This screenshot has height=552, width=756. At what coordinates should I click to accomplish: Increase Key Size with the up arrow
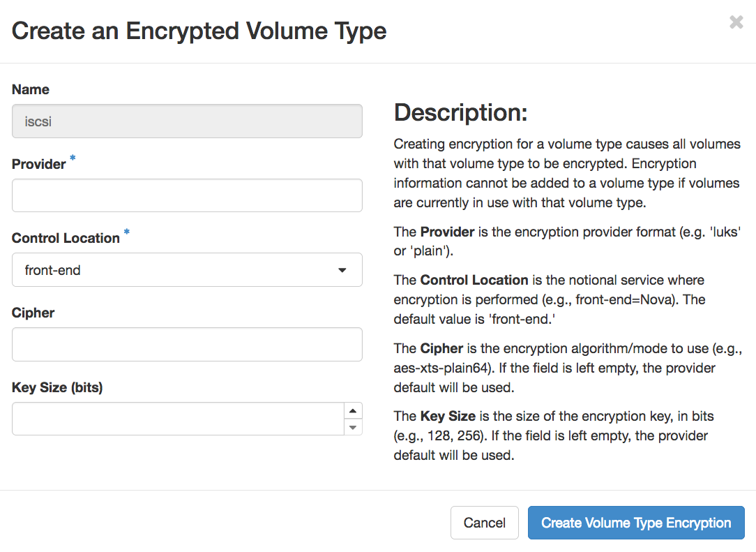(353, 411)
